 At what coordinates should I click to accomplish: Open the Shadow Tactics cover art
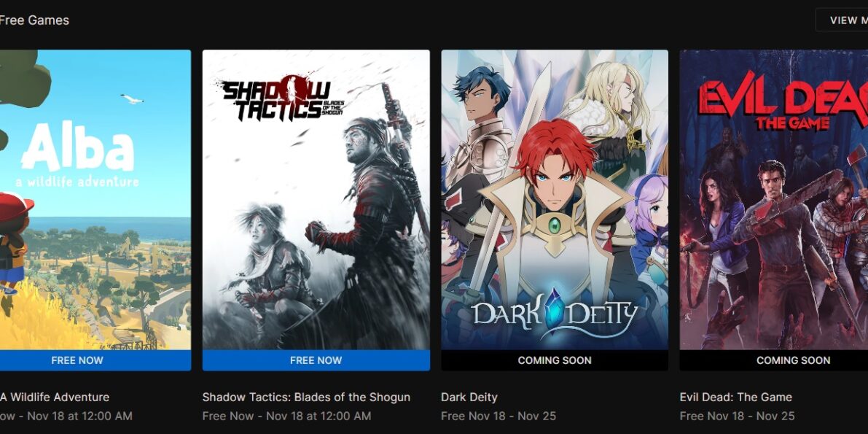(316, 200)
